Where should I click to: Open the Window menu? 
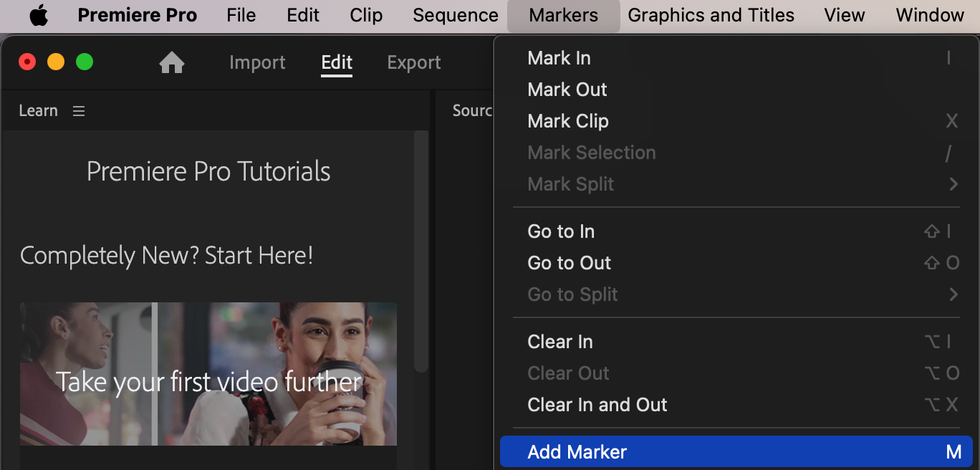tap(930, 15)
